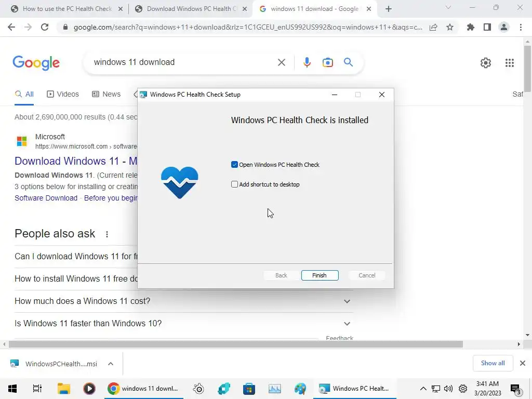Viewport: 532px width, 399px height.
Task: Open Microsoft Store taskbar icon
Action: pyautogui.click(x=249, y=389)
